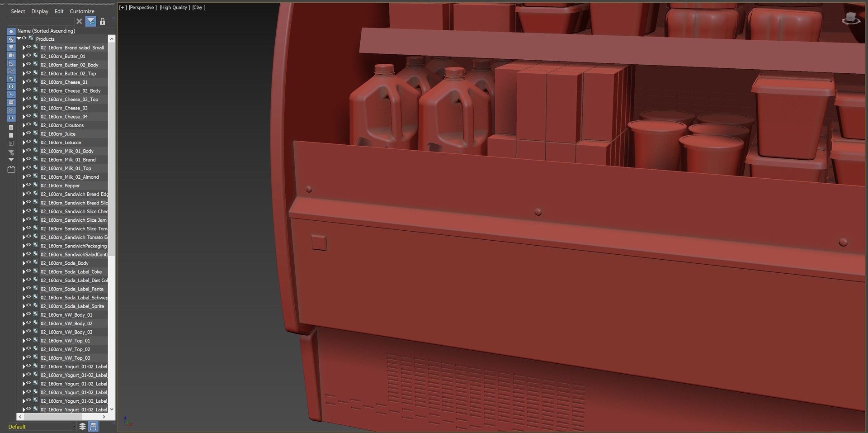Toggle Display Frozen Objects (snowflake icon)
Screen dimensions: 868x433
tap(11, 110)
